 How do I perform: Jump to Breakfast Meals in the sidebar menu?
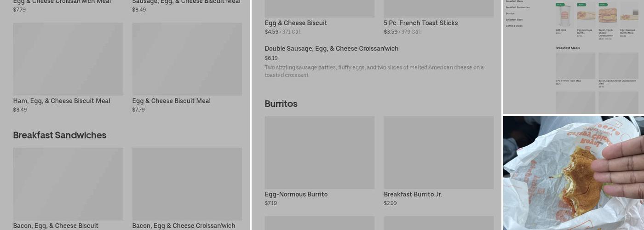514,1
